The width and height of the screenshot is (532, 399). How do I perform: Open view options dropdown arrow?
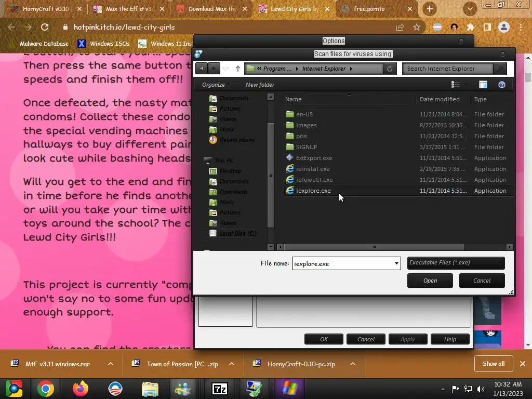[466, 85]
